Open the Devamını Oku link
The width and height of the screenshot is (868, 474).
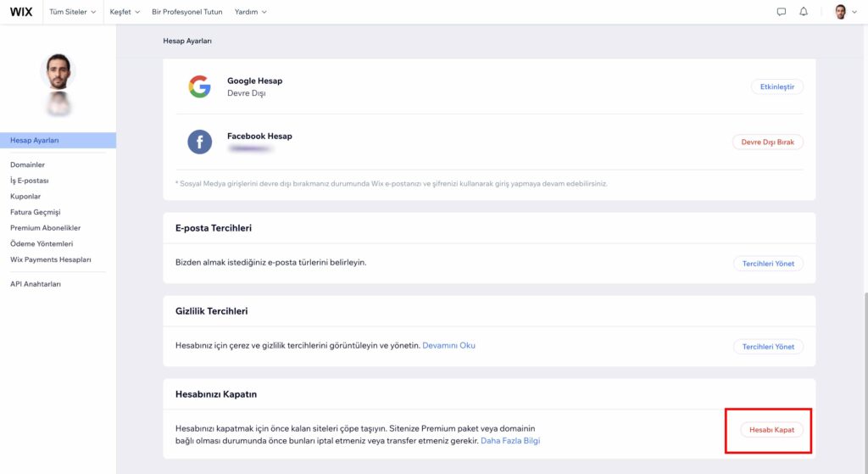(448, 345)
